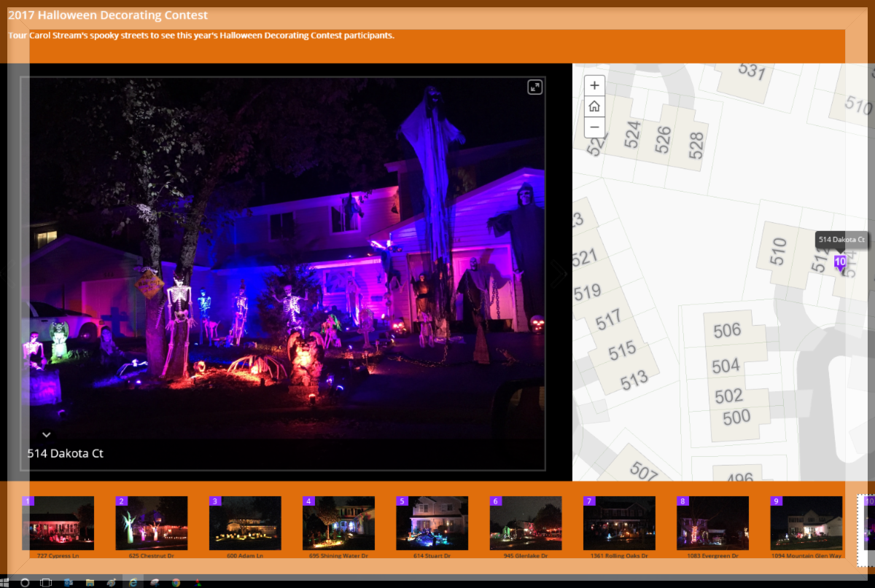This screenshot has width=875, height=588.
Task: Select the 727 Cypress Ln thumbnail
Action: point(59,523)
